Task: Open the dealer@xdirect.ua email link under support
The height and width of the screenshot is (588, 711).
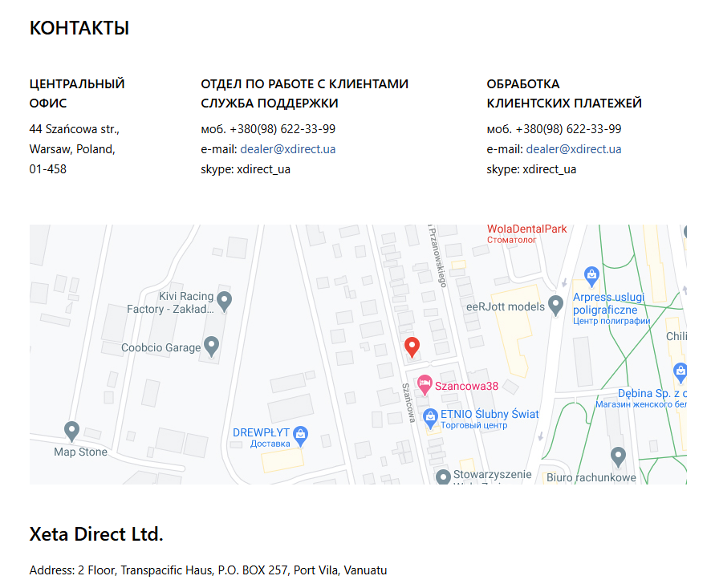Action: tap(288, 148)
